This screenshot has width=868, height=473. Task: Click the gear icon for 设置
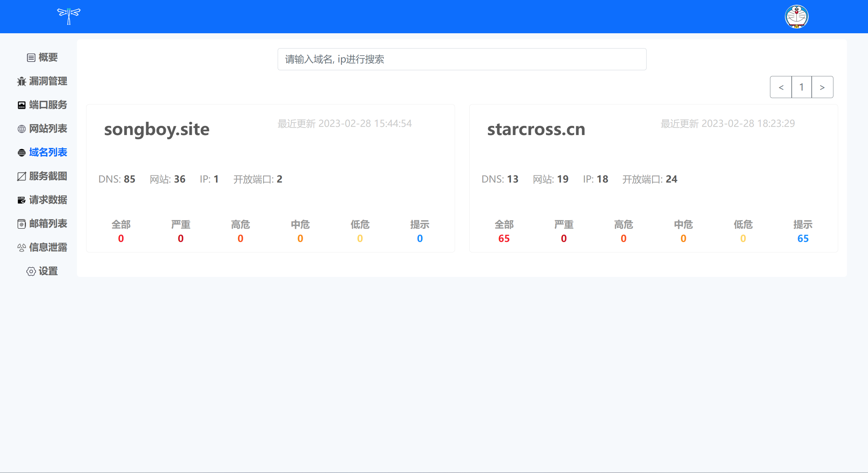coord(31,271)
